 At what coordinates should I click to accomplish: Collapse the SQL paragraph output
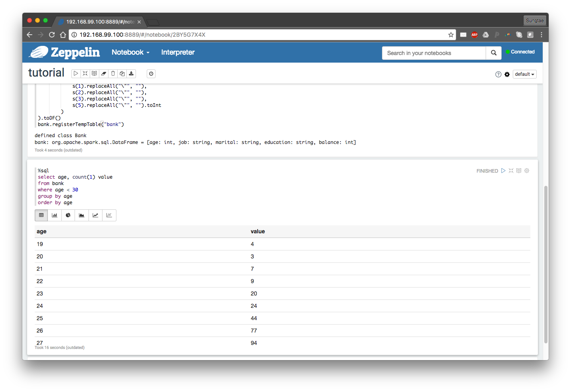pyautogui.click(x=511, y=170)
